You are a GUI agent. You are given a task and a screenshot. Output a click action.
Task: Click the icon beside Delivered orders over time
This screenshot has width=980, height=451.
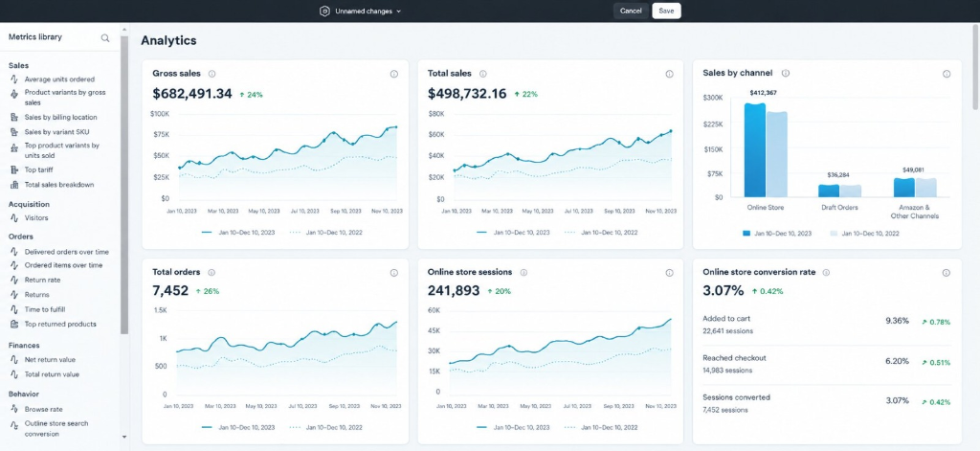[14, 252]
